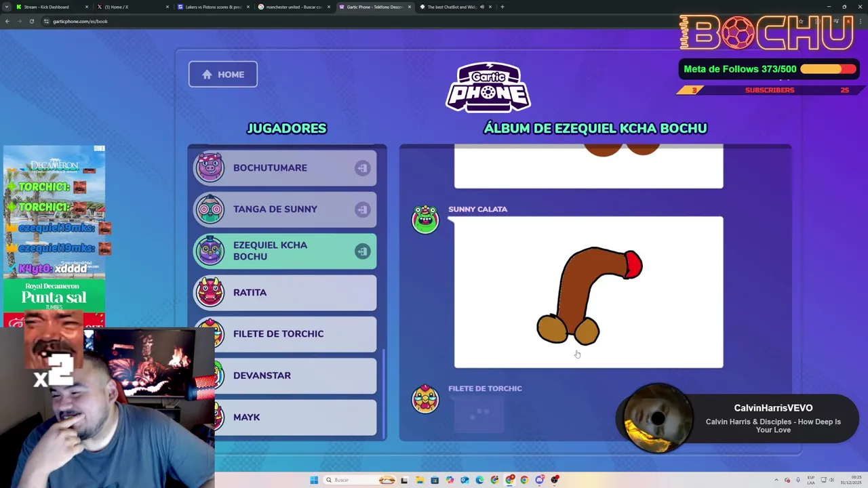Open Discord from the taskbar
This screenshot has height=488, width=868.
(x=540, y=480)
